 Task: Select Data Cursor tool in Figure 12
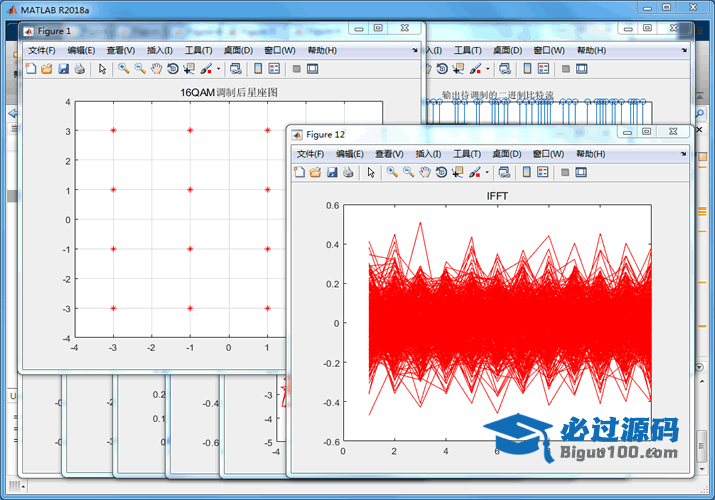pos(457,172)
